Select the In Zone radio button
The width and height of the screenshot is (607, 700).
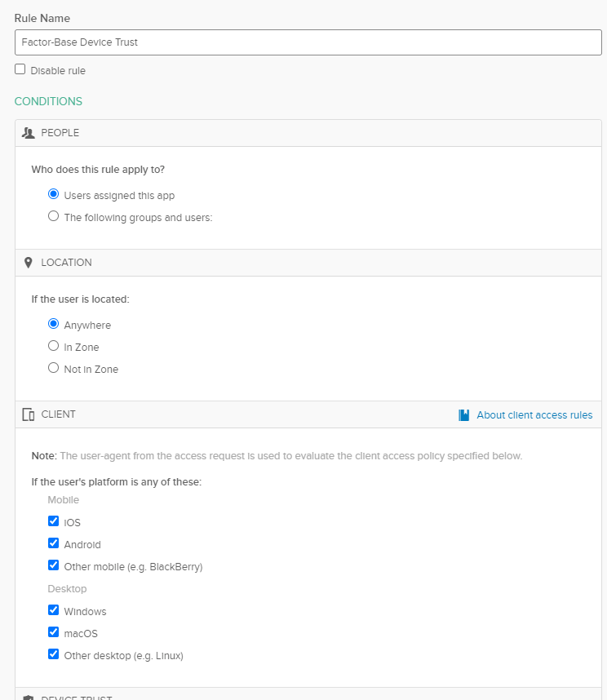pos(54,346)
